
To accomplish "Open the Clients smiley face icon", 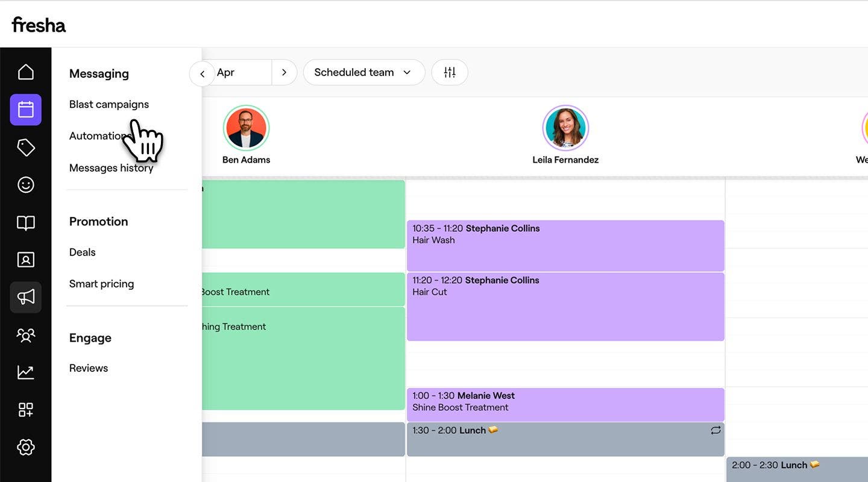I will click(x=25, y=185).
